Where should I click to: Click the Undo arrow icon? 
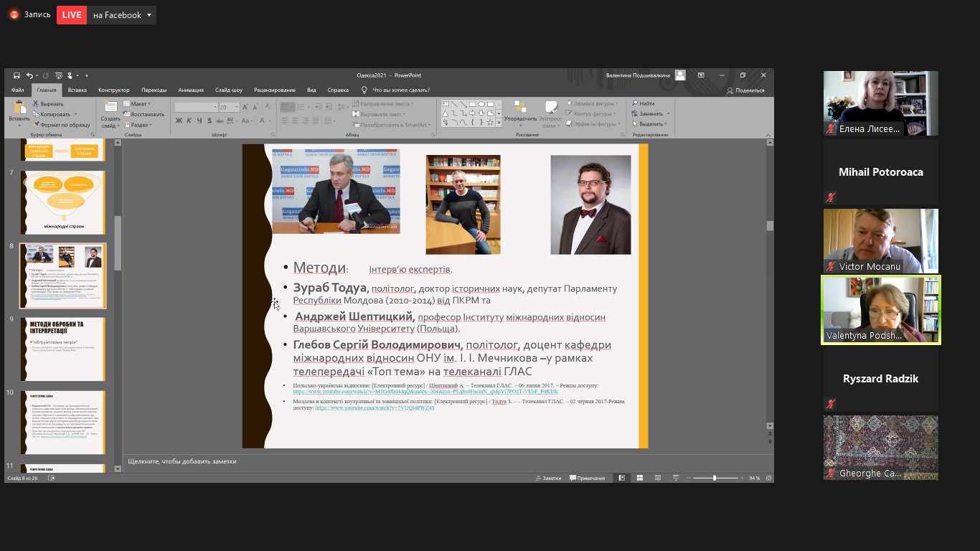29,75
